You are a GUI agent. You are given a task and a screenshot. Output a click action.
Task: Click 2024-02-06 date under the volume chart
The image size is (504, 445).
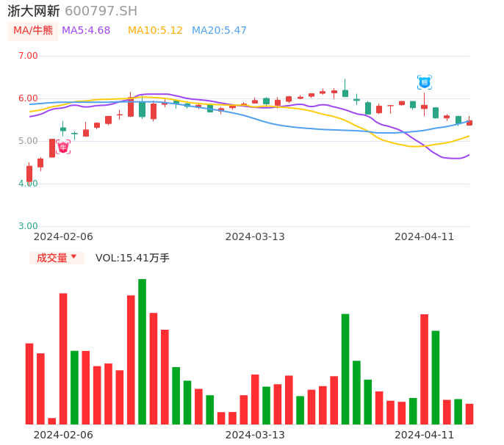[x=63, y=435]
